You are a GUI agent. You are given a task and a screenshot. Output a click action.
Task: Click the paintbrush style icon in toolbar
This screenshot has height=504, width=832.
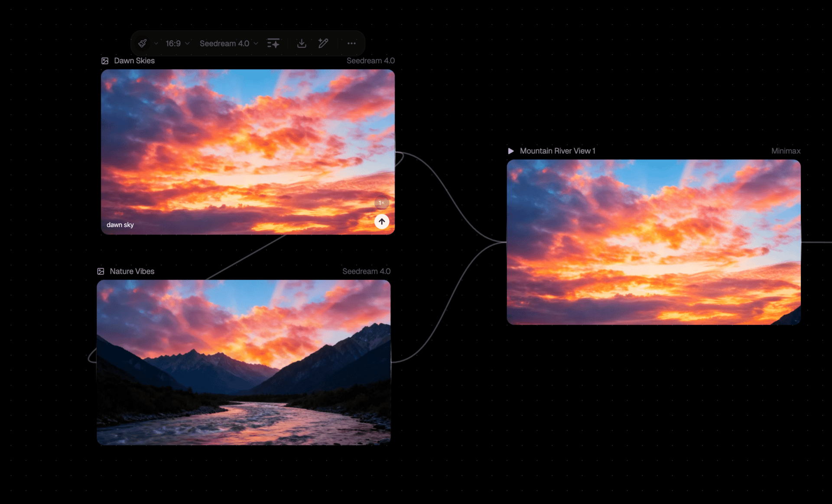[142, 43]
